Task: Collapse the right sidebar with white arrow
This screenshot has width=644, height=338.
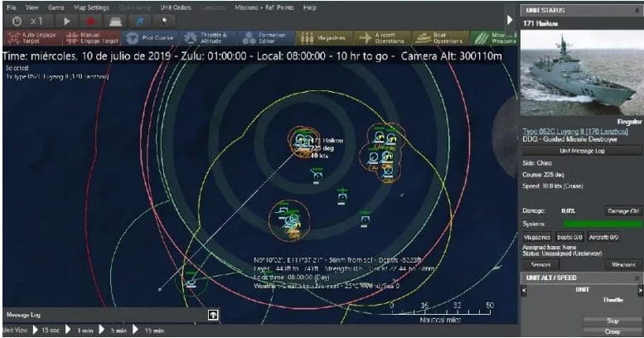Action: coord(510,20)
